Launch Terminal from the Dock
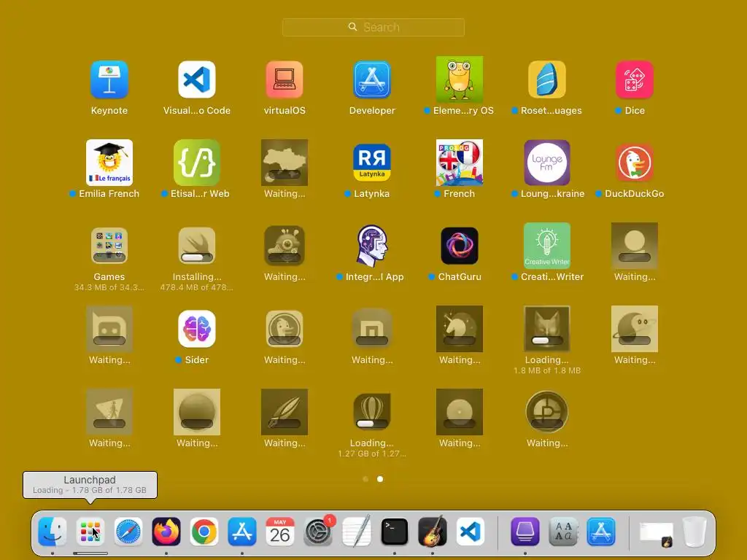This screenshot has height=560, width=747. (395, 532)
